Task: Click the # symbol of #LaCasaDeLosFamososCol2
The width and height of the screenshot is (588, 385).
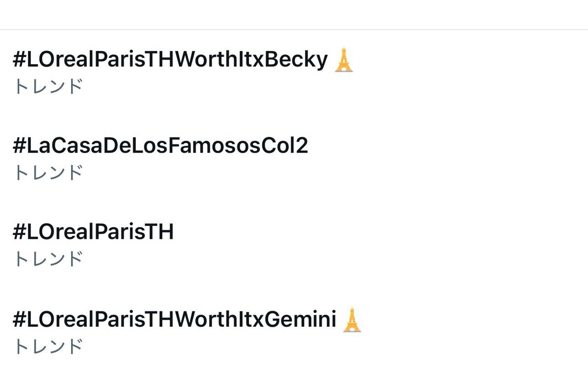Action: pos(19,146)
